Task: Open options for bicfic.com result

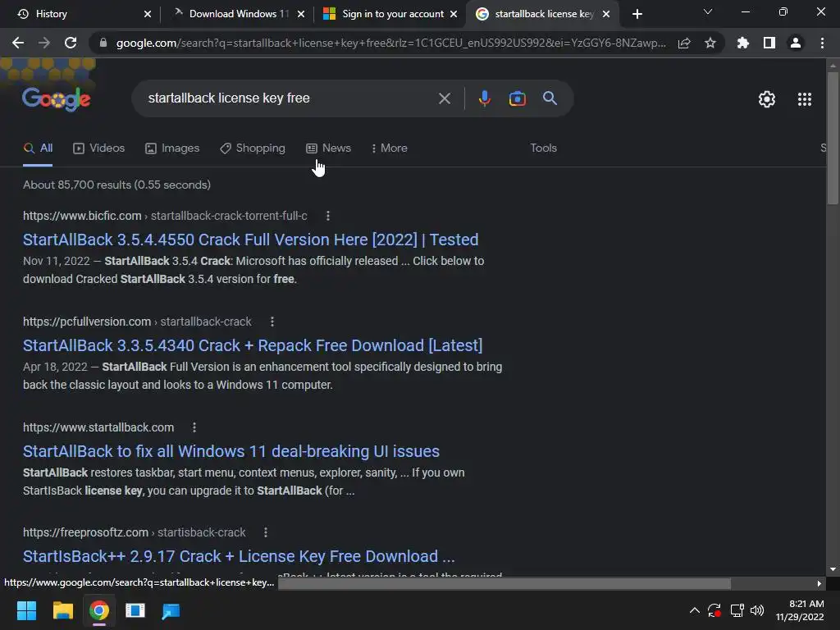Action: (x=328, y=216)
